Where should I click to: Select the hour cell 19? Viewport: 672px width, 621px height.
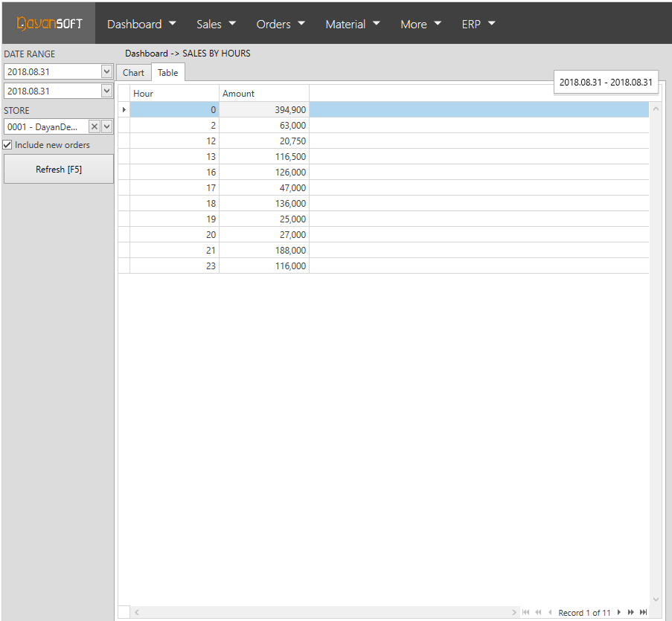[x=174, y=219]
